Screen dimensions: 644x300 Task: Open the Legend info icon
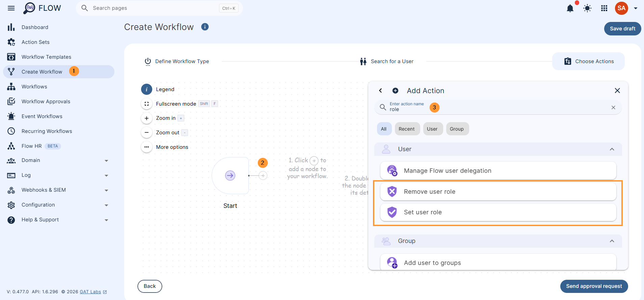pyautogui.click(x=146, y=89)
